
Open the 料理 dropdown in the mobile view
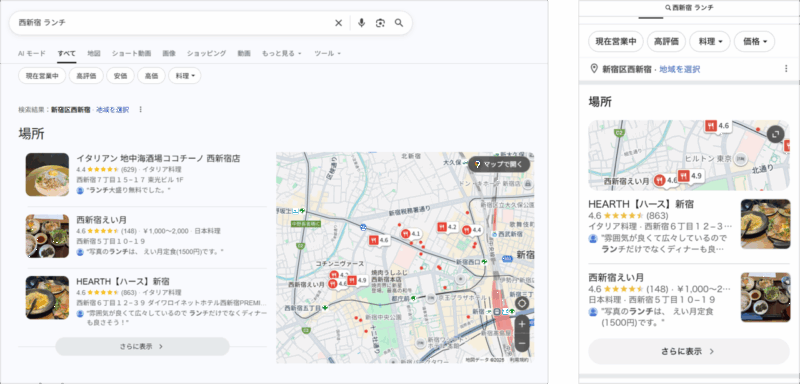[x=710, y=42]
